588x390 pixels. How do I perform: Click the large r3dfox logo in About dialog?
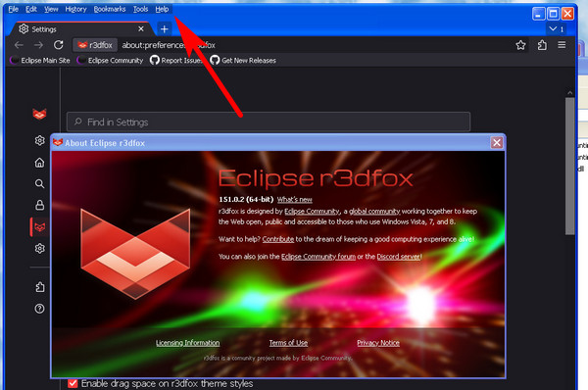click(x=135, y=254)
